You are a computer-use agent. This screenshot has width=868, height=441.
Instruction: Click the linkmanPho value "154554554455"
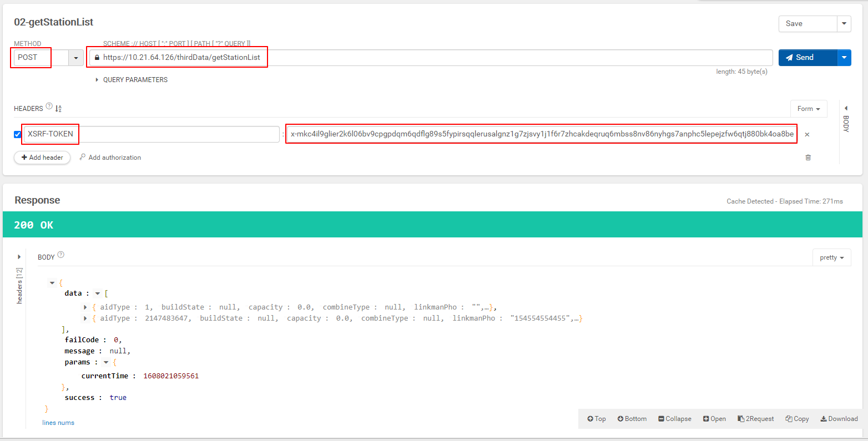pos(541,318)
